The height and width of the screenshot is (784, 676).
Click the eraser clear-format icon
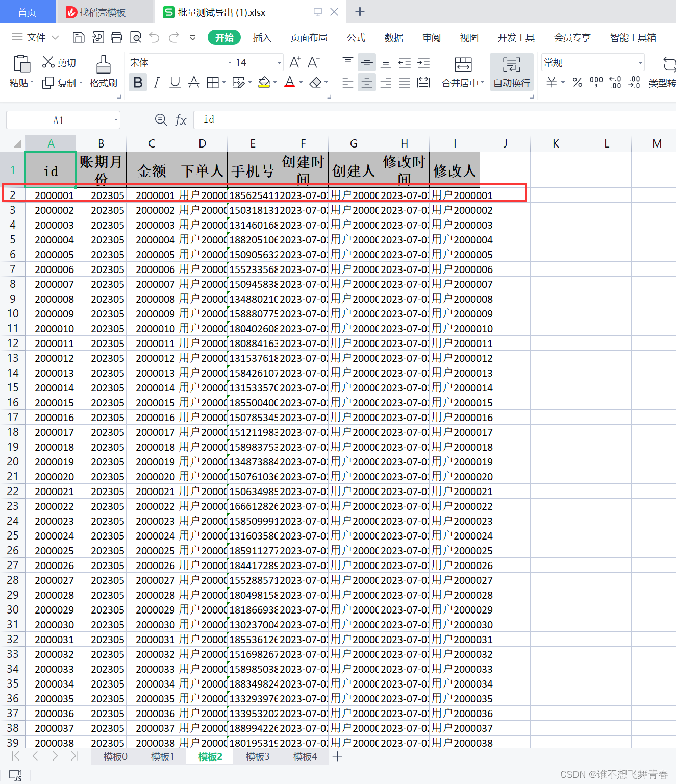pos(315,82)
